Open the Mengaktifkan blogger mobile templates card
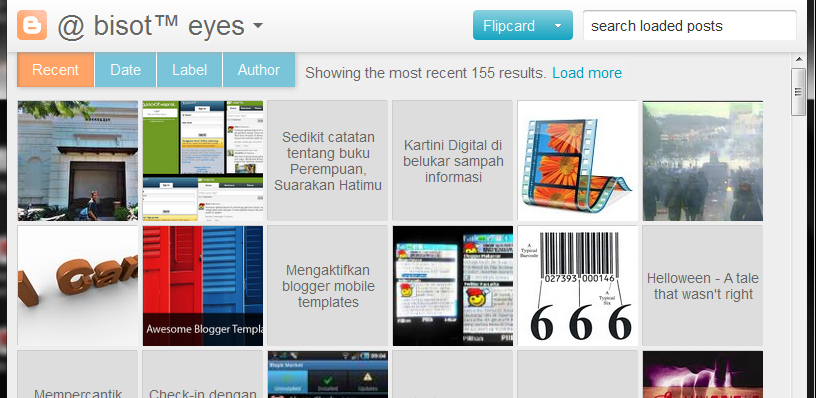This screenshot has width=816, height=398. click(x=328, y=286)
